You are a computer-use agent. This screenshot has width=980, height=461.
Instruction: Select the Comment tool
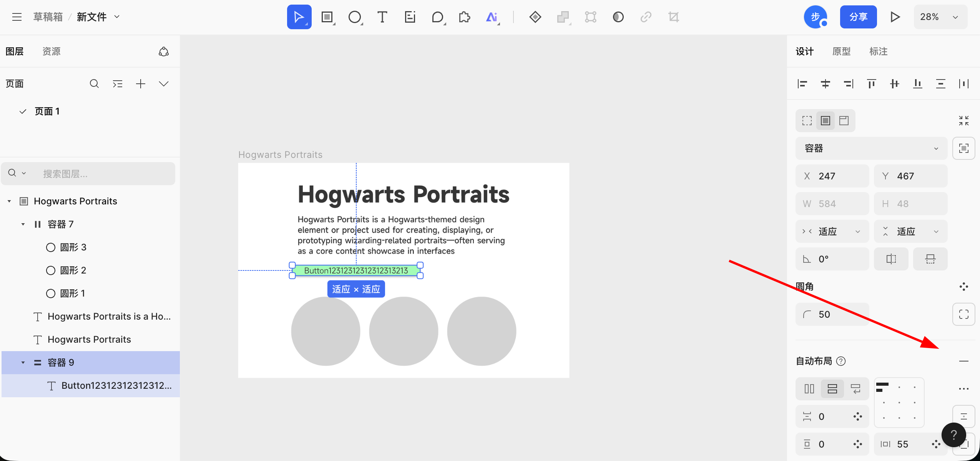click(437, 17)
